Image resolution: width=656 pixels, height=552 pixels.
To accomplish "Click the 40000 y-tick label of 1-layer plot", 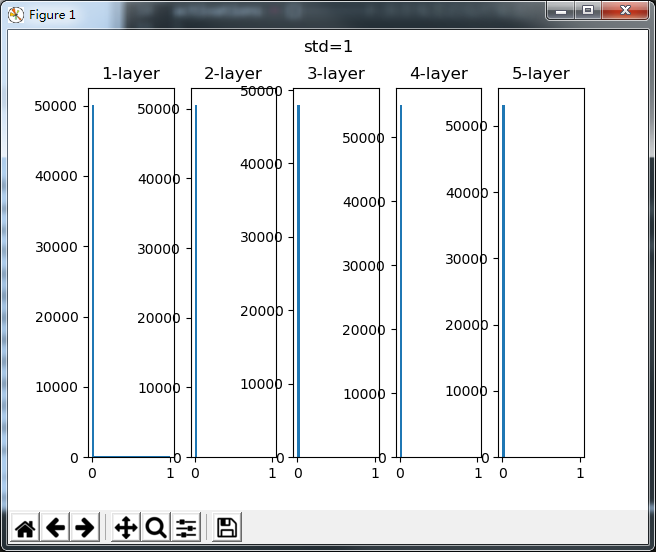I will tap(56, 176).
